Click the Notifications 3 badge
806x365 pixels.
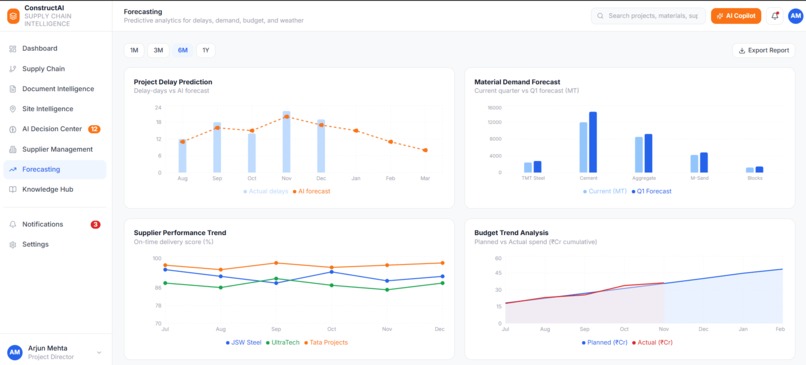[96, 225]
